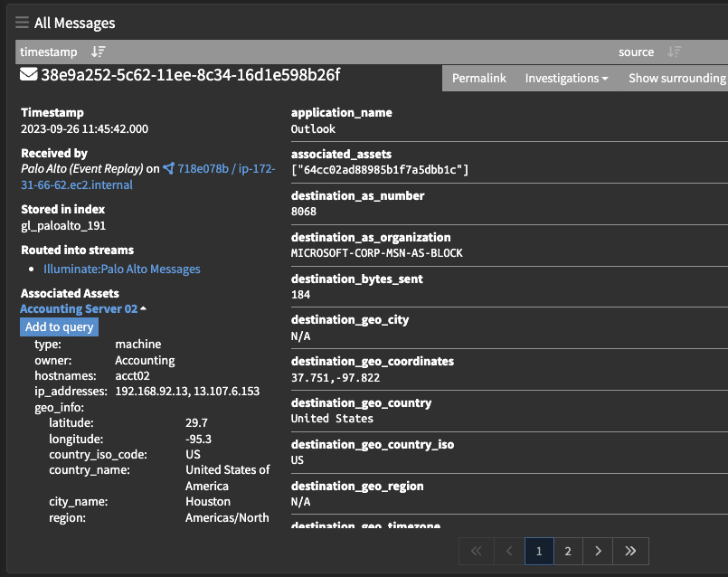Image resolution: width=728 pixels, height=577 pixels.
Task: Go to the previous page arrow
Action: [508, 551]
